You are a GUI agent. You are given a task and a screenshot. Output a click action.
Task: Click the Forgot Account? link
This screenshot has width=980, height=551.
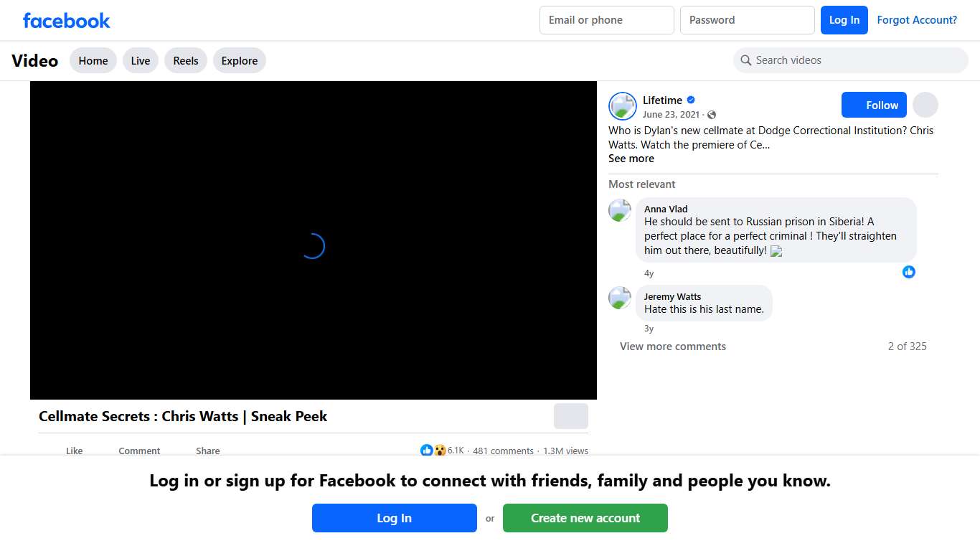917,20
